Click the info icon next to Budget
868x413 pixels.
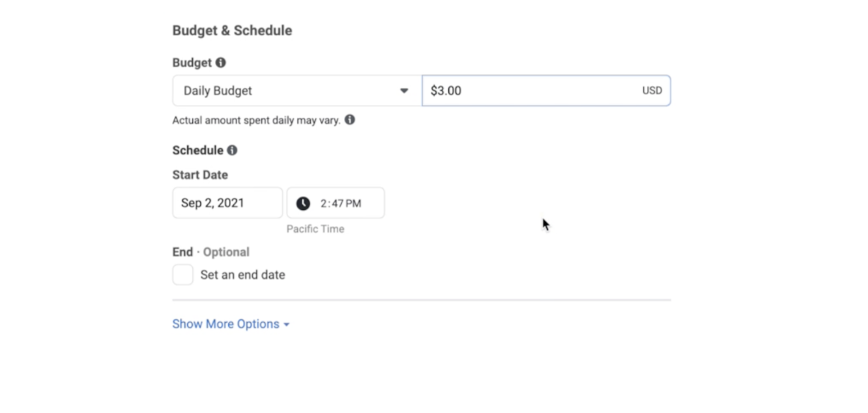point(221,63)
